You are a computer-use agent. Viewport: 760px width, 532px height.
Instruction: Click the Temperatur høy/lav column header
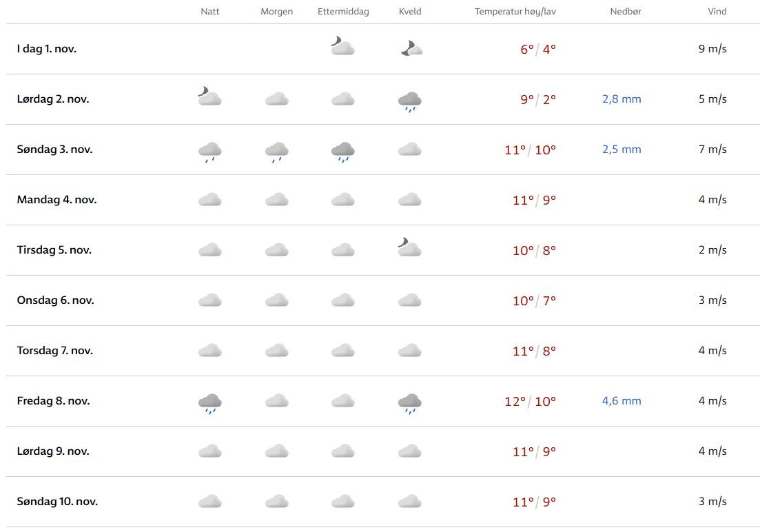tap(515, 12)
